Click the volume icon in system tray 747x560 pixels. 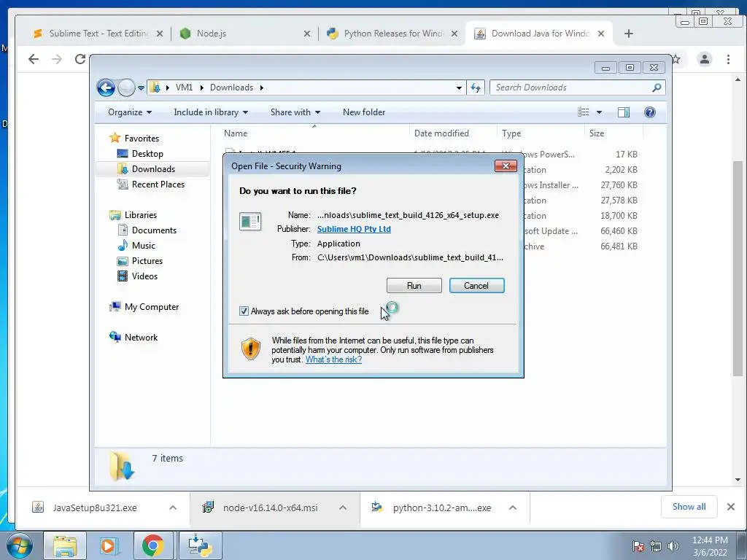673,546
